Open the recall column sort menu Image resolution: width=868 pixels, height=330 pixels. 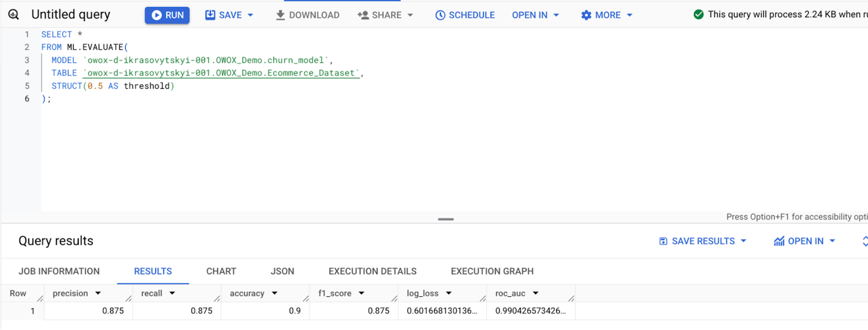click(172, 294)
